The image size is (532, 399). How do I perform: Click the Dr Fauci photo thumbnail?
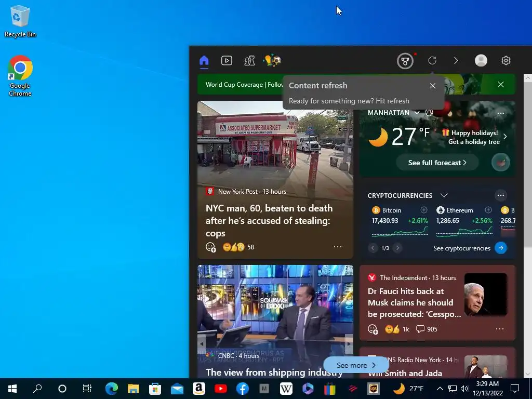coord(486,295)
